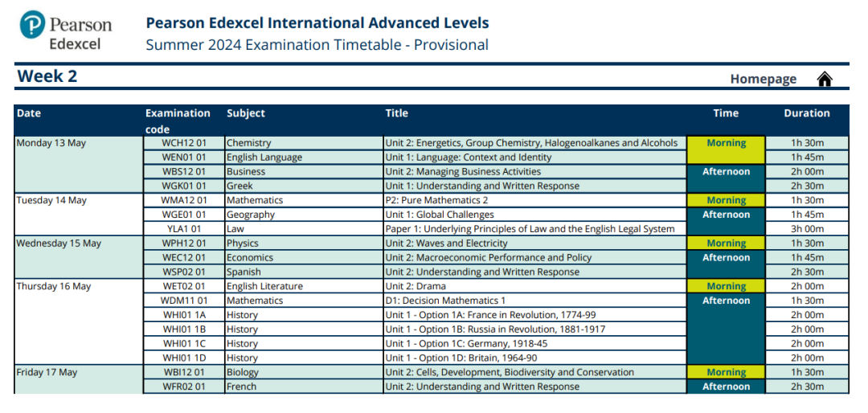The image size is (868, 413).
Task: Click exam code WBS12 01
Action: (x=183, y=172)
